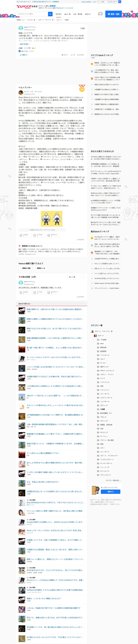Select the Q&A一覧 tab
The image size is (138, 644).
coord(67,14)
